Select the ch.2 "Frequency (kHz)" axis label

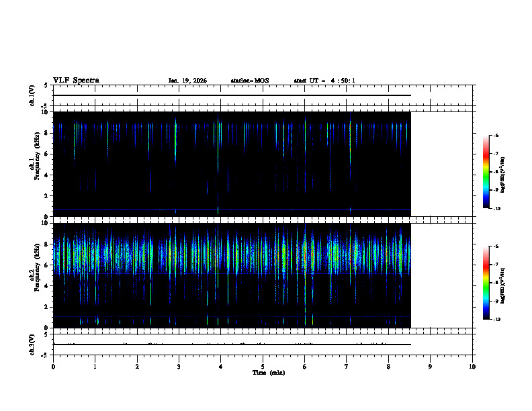click(x=38, y=267)
